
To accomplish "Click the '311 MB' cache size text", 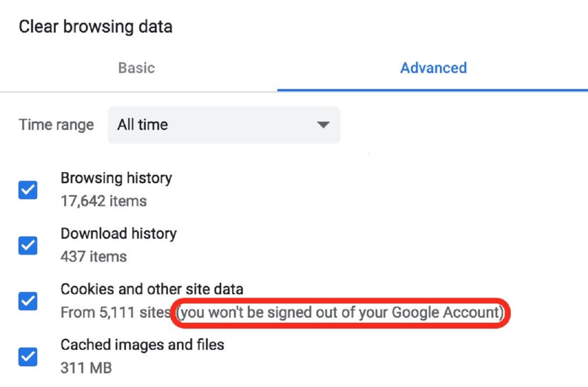I will (x=86, y=368).
